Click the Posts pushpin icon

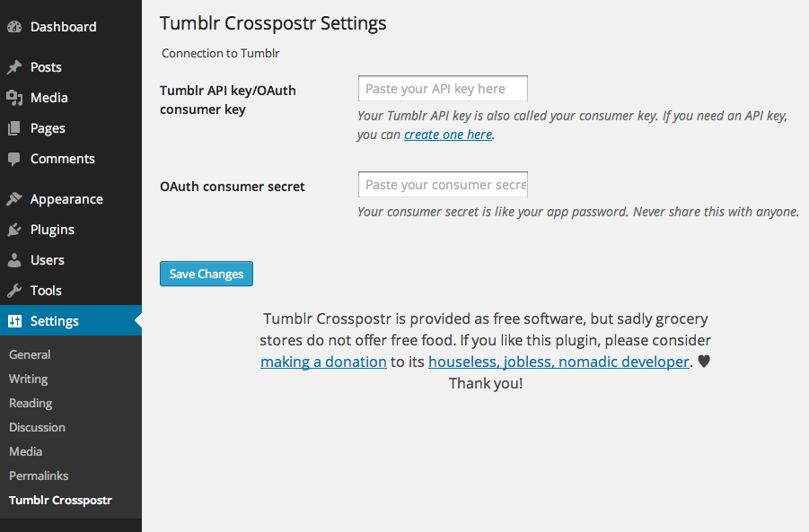[14, 67]
